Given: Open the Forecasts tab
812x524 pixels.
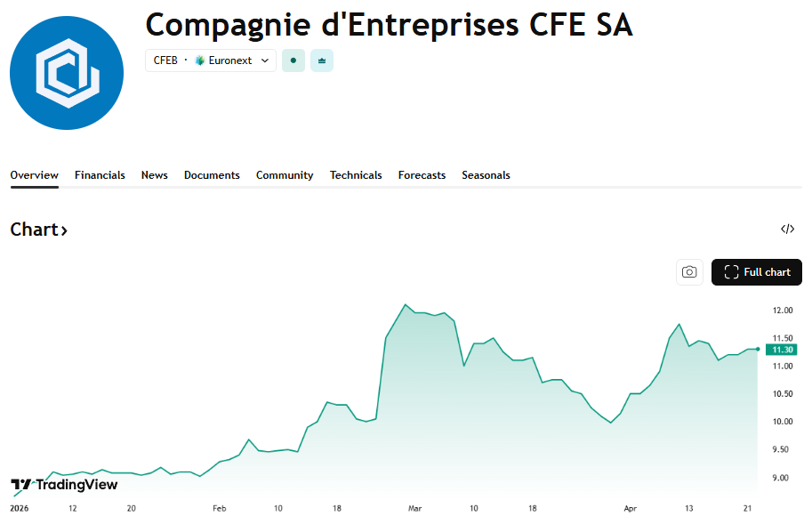Looking at the screenshot, I should click(422, 175).
